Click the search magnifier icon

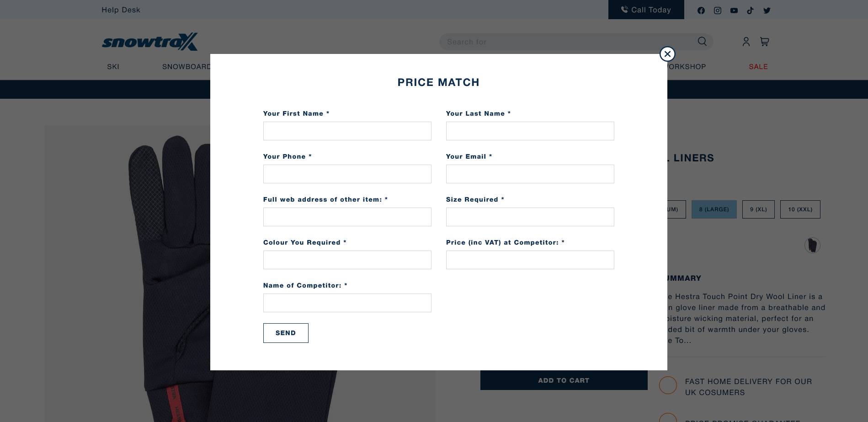702,42
